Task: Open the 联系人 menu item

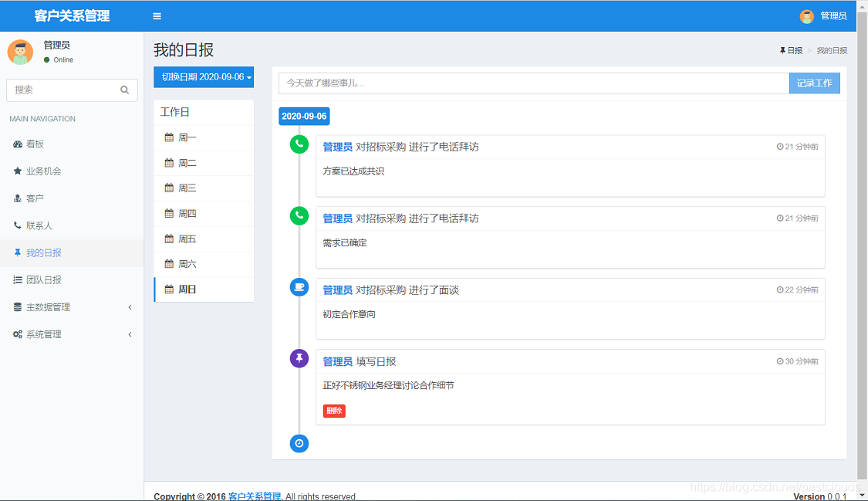Action: tap(72, 225)
